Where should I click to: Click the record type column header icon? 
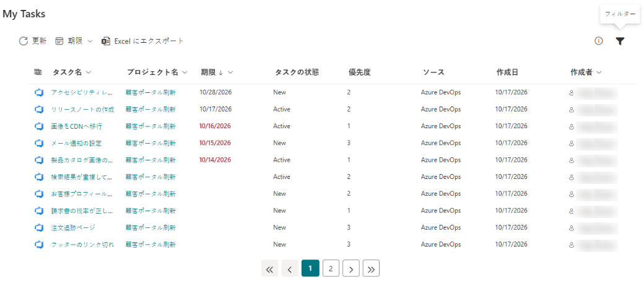pos(38,72)
